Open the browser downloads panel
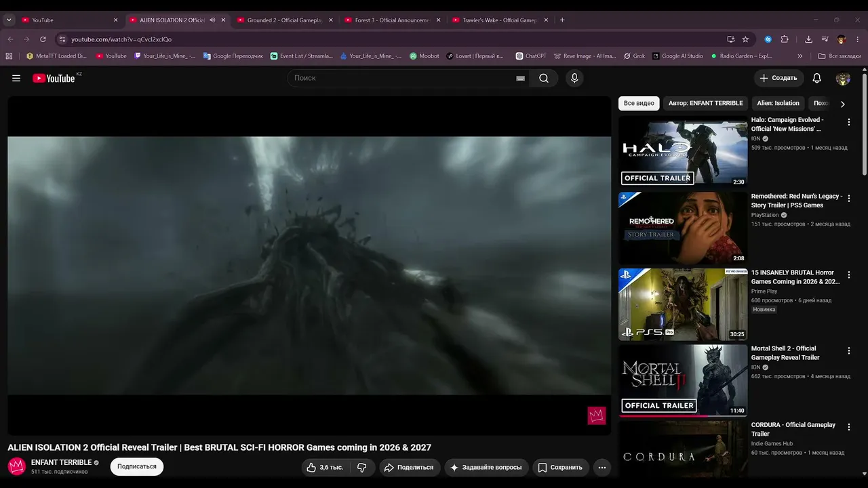868x488 pixels. 808,39
